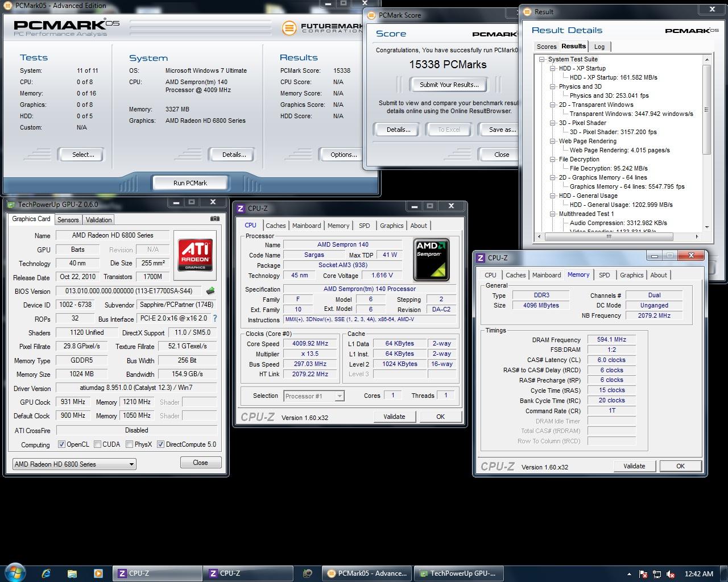Collapse the 2D - Transparent Windows node
This screenshot has width=728, height=582.
[x=552, y=105]
